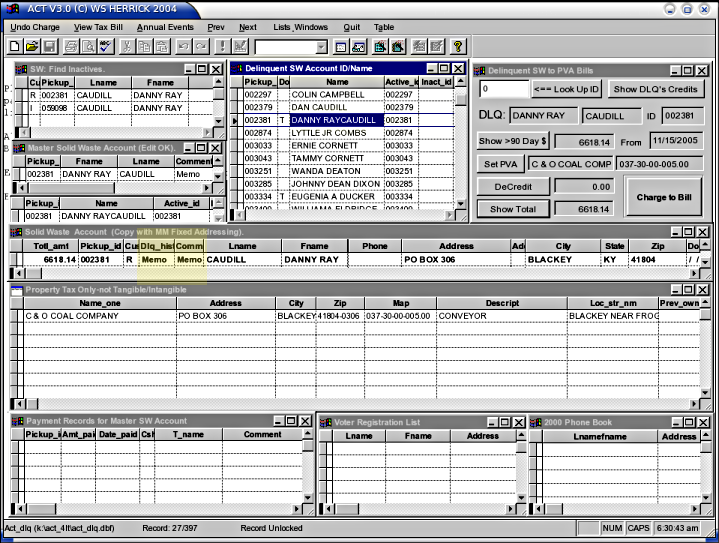Viewport: 719px width, 543px height.
Task: Click the <== Look Up ID button
Action: pyautogui.click(x=566, y=89)
